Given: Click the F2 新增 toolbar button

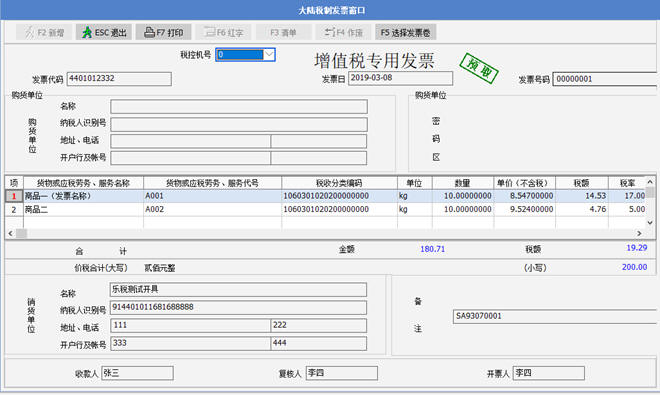Looking at the screenshot, I should click(x=44, y=32).
